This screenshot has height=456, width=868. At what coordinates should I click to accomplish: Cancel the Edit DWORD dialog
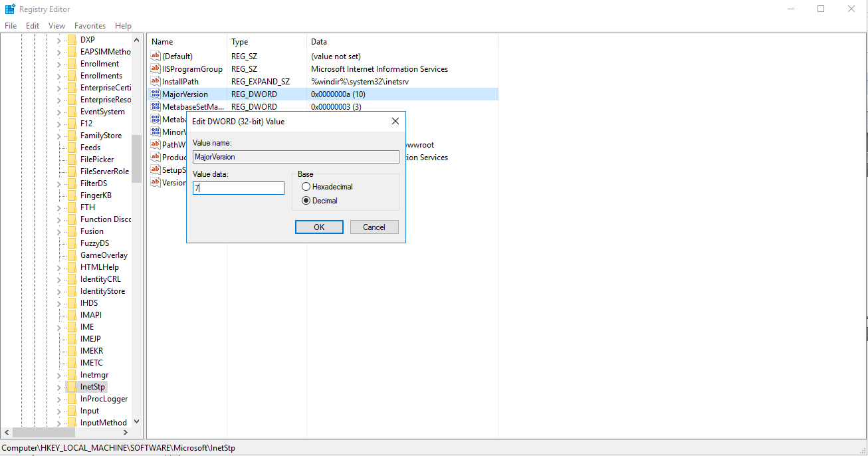[374, 227]
